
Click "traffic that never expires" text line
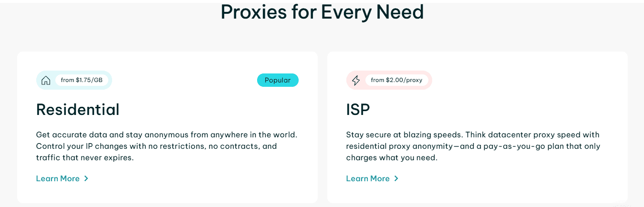click(85, 157)
